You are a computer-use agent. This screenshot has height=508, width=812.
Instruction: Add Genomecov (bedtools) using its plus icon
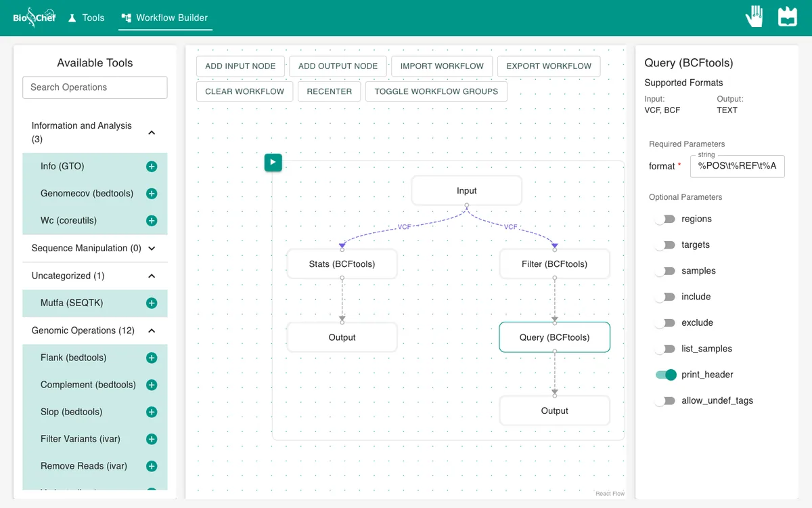click(x=152, y=194)
